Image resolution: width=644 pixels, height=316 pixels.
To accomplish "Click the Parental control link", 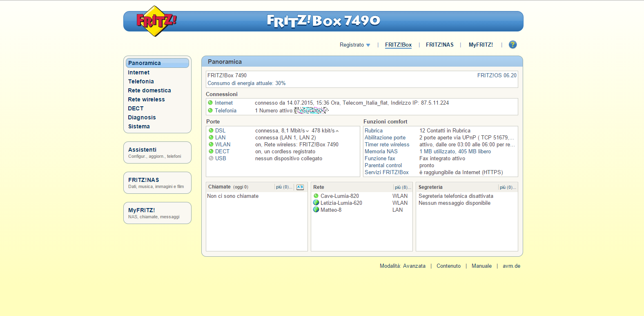I will (383, 166).
